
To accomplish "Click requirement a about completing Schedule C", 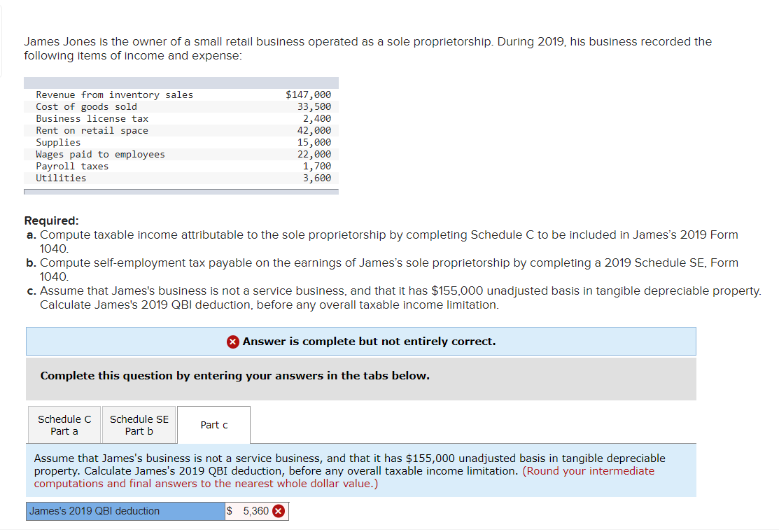I will 382,241.
